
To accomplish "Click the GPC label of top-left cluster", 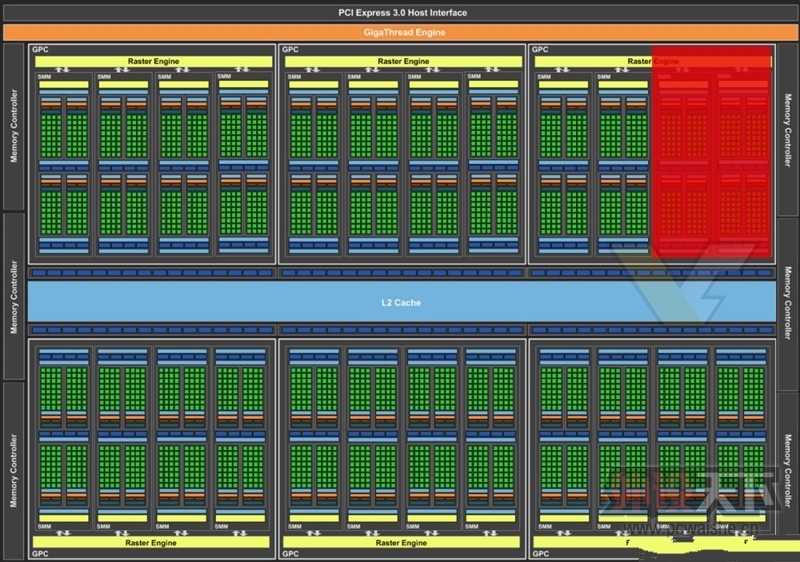I will (40, 49).
